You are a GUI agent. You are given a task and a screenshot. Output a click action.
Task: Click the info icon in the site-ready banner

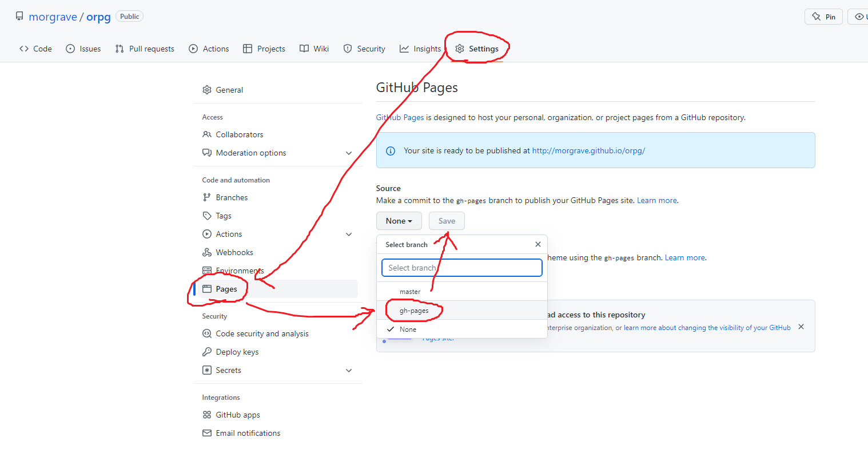pos(391,151)
